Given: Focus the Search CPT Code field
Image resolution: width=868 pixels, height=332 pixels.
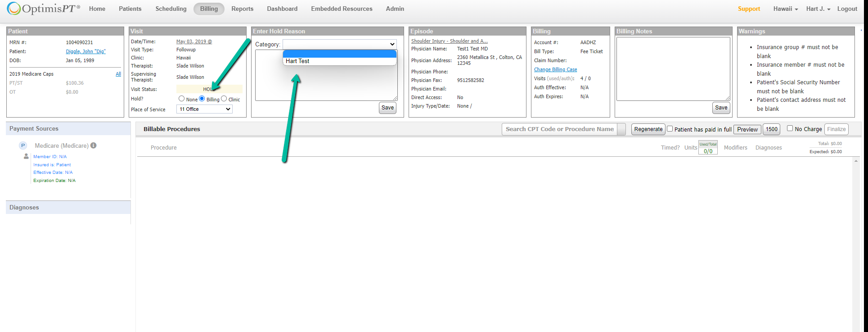Looking at the screenshot, I should [559, 129].
